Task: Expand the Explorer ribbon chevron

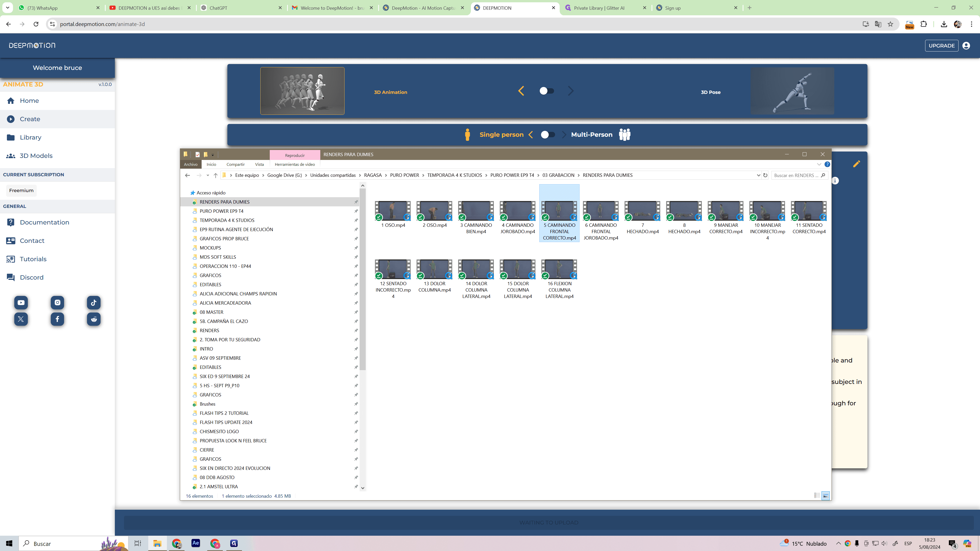Action: tap(819, 165)
